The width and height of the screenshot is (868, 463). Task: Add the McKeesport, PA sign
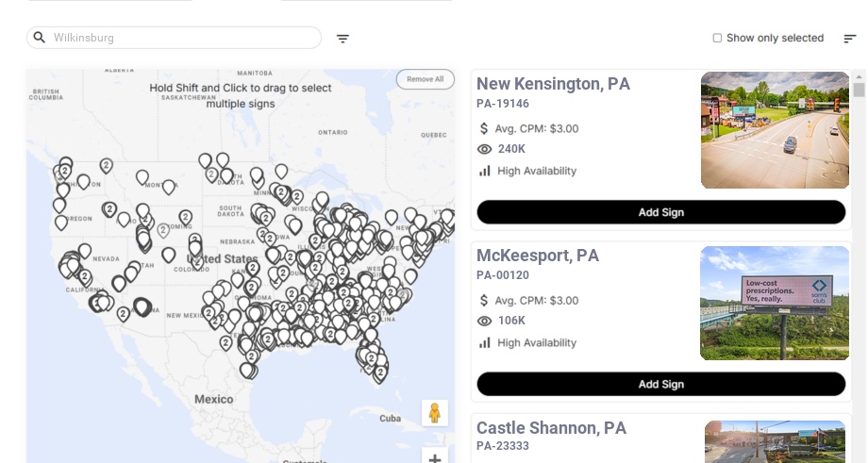[660, 384]
